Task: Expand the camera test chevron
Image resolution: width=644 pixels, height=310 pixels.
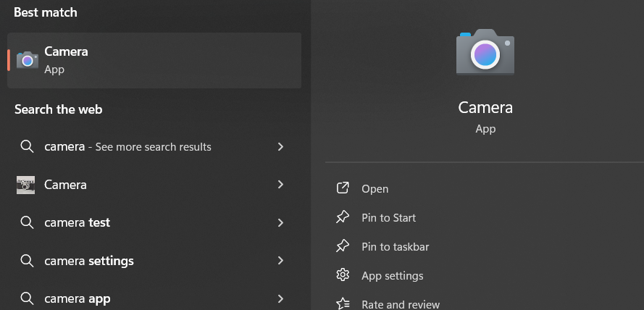Action: [280, 222]
